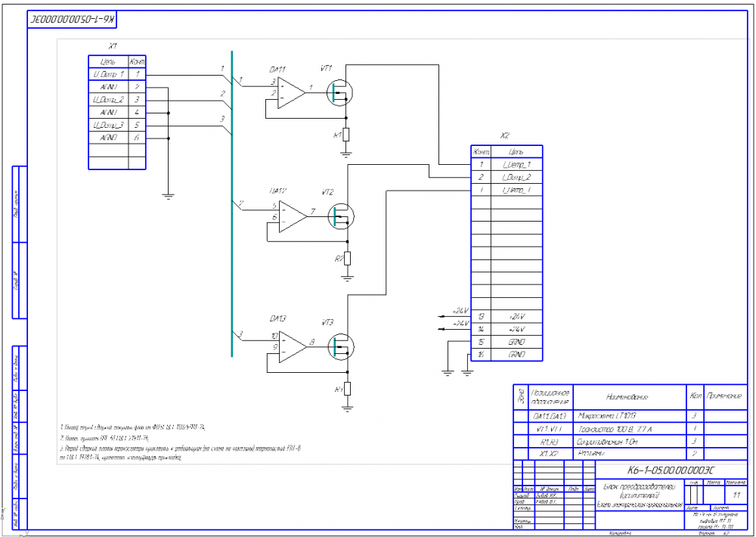Select resistor R2 below VT2
This screenshot has height=537, width=756.
click(x=347, y=259)
